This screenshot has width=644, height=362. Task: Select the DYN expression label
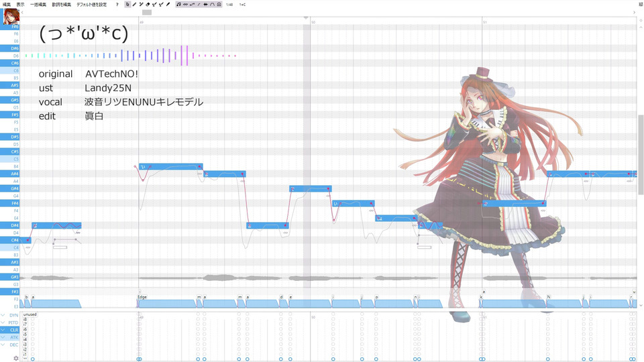(14, 315)
